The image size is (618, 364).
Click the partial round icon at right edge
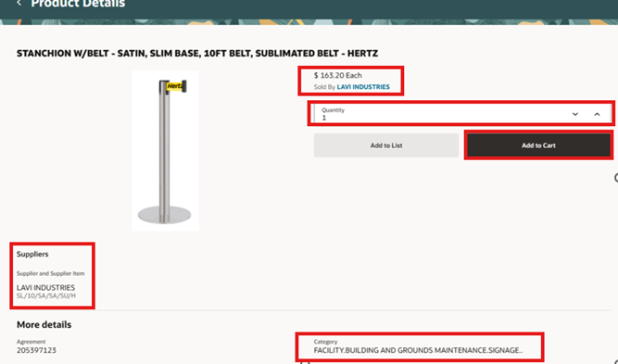point(616,178)
